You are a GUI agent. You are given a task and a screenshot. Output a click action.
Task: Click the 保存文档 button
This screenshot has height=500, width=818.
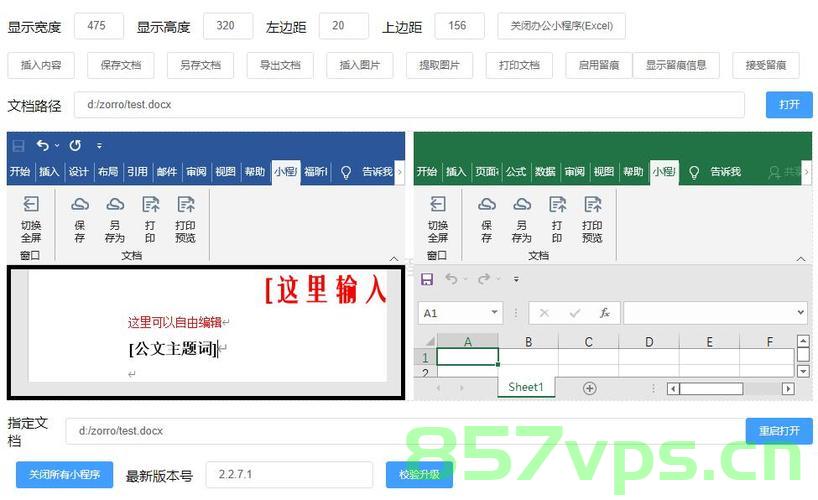point(121,65)
